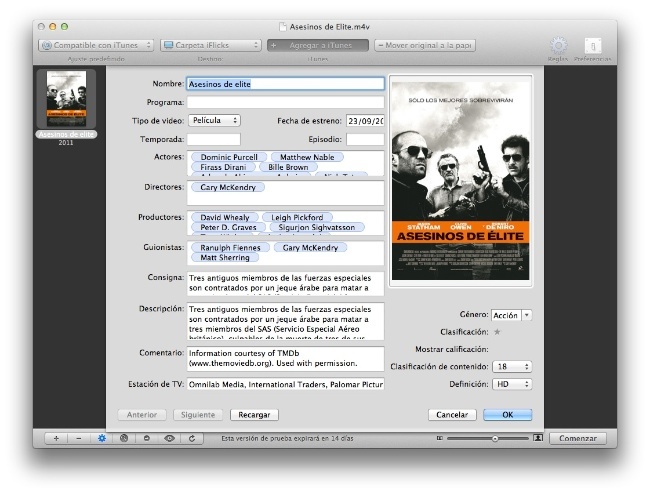Click the Recargar button
This screenshot has height=494, width=650.
pos(254,415)
